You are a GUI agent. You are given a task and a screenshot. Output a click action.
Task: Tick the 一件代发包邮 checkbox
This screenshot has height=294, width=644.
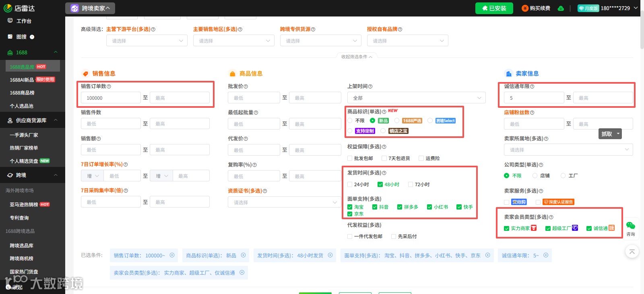point(350,236)
